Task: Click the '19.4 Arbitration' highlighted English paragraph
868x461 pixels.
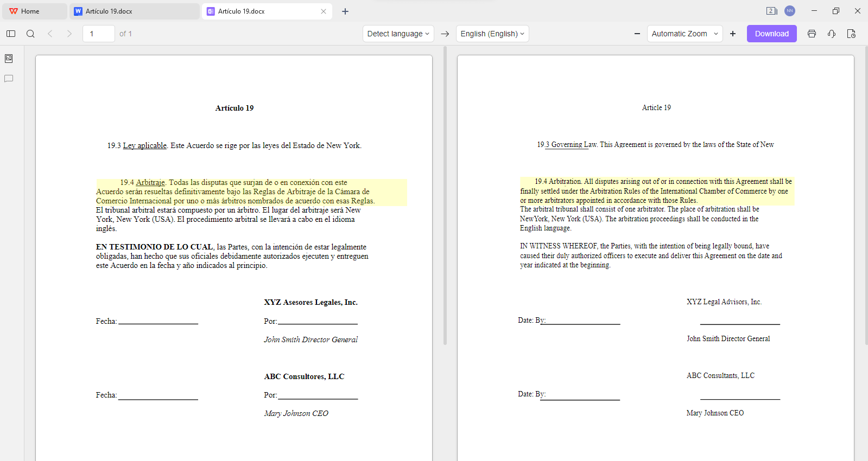Action: (x=657, y=191)
